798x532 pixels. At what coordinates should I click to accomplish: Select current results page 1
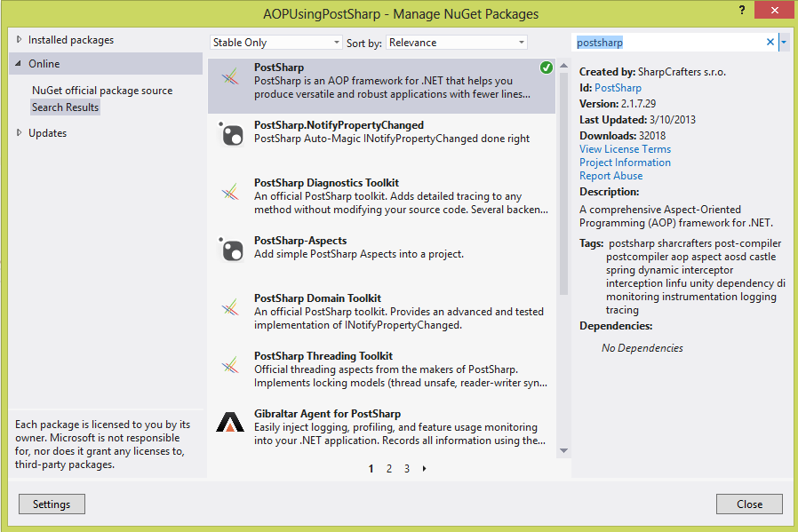pos(371,468)
